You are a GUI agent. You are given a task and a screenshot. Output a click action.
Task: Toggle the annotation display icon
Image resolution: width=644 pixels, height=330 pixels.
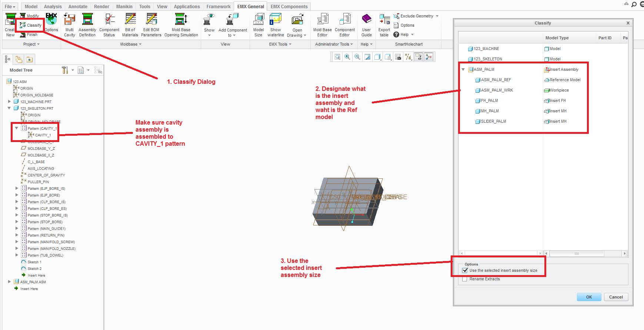tap(418, 57)
